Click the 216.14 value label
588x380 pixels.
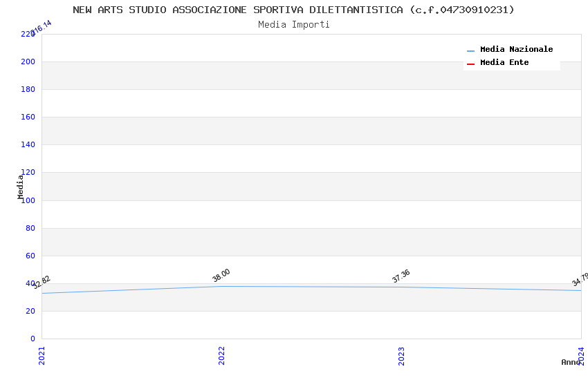(x=41, y=28)
